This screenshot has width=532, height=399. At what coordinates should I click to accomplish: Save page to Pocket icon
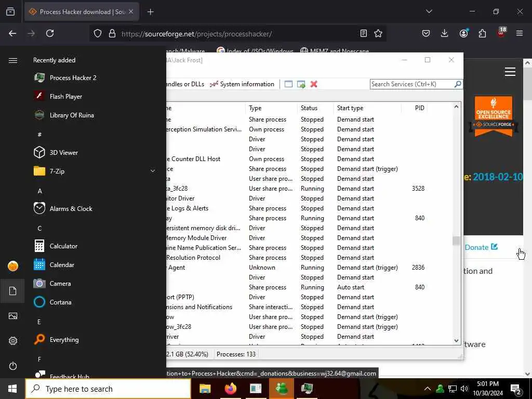(426, 33)
